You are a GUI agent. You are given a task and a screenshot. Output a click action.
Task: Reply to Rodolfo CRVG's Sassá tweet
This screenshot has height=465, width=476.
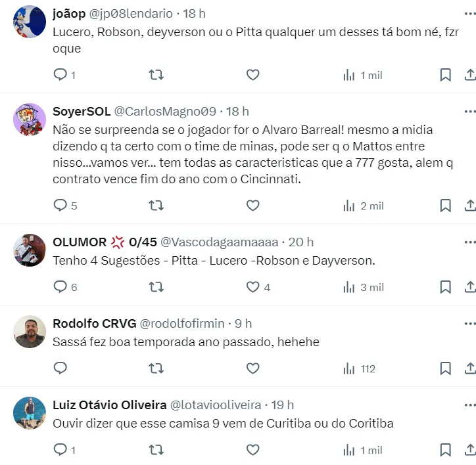(60, 368)
